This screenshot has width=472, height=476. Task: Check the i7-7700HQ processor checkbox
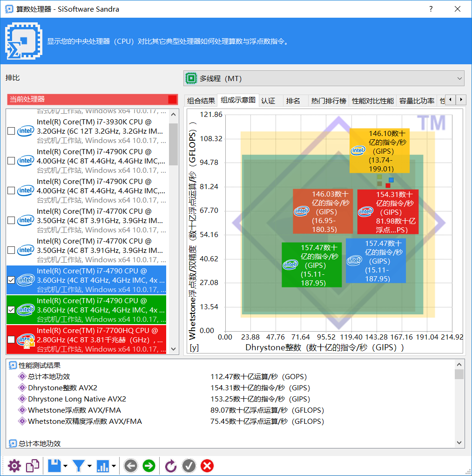[x=11, y=340]
